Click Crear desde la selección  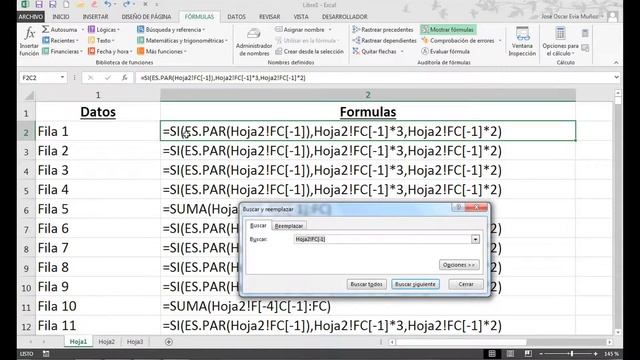click(309, 51)
